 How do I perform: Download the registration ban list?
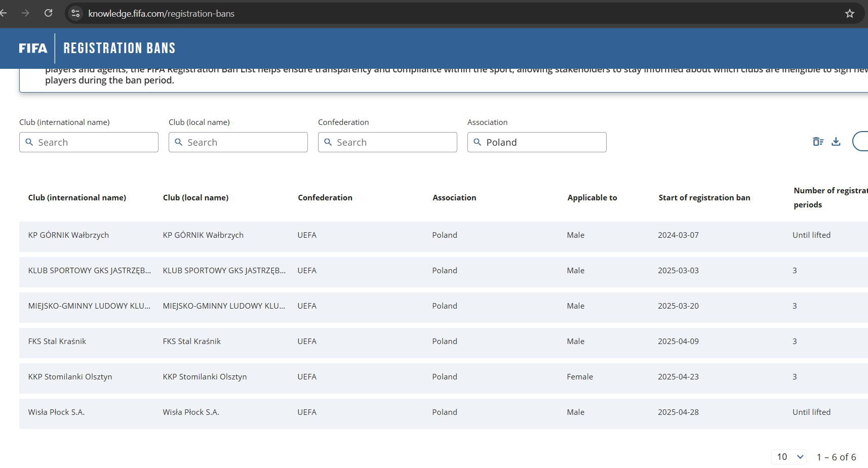coord(836,142)
